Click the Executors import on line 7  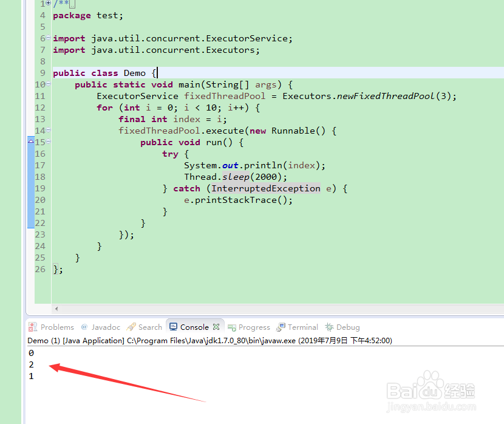click(x=157, y=50)
